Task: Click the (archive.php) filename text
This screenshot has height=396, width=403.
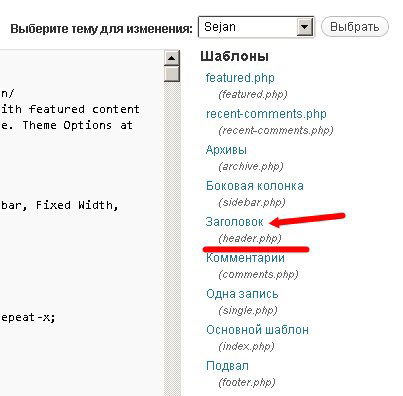Action: (251, 166)
